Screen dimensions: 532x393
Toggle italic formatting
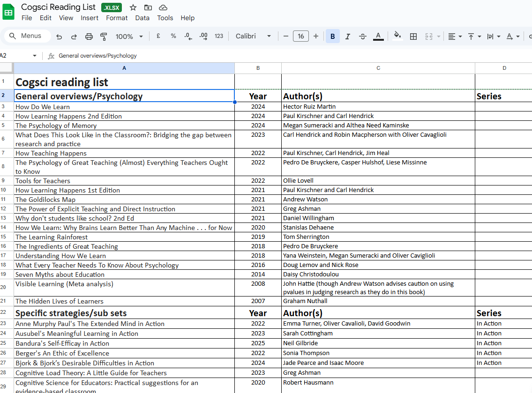point(347,36)
